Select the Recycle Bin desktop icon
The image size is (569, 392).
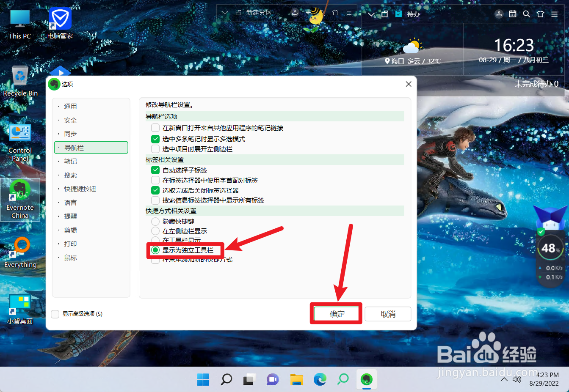(x=20, y=81)
